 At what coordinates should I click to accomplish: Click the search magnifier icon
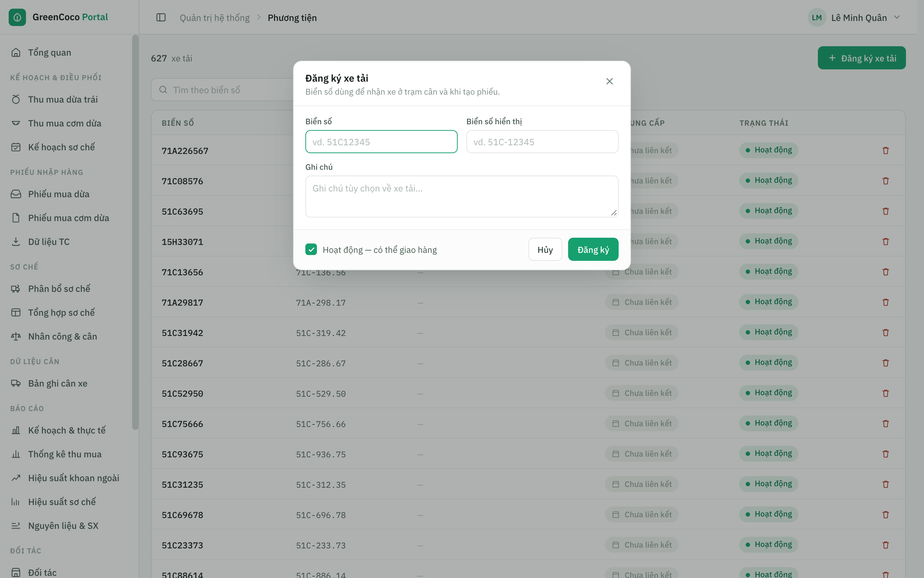(x=163, y=90)
